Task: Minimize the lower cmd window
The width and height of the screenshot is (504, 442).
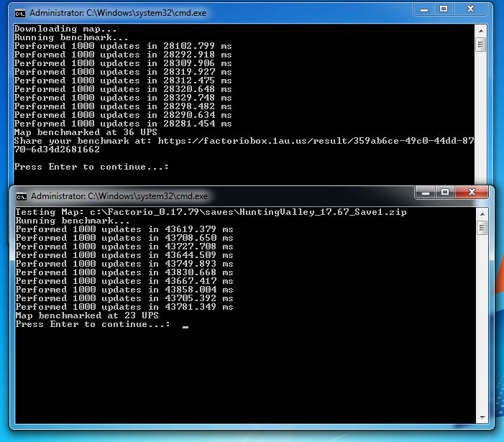Action: tap(426, 193)
